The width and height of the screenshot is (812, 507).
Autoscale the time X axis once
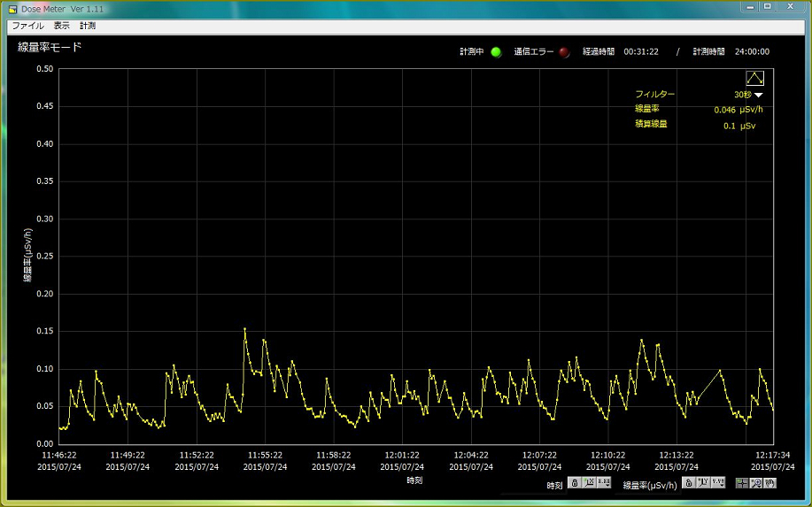(589, 482)
